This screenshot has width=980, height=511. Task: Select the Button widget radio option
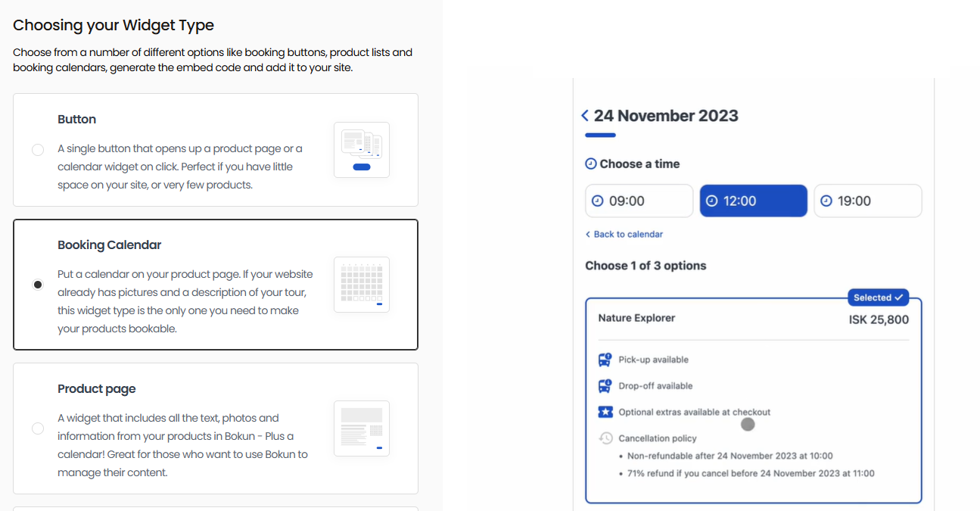38,150
